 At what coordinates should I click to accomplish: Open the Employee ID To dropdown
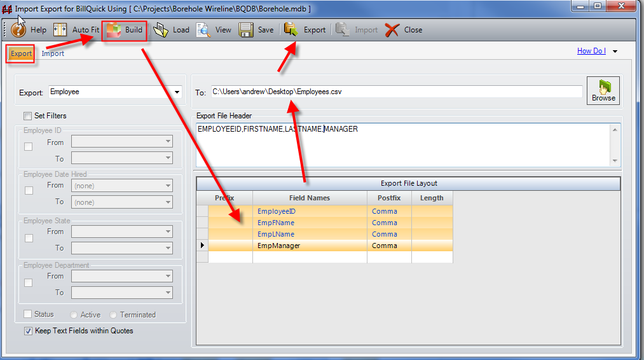[122, 158]
